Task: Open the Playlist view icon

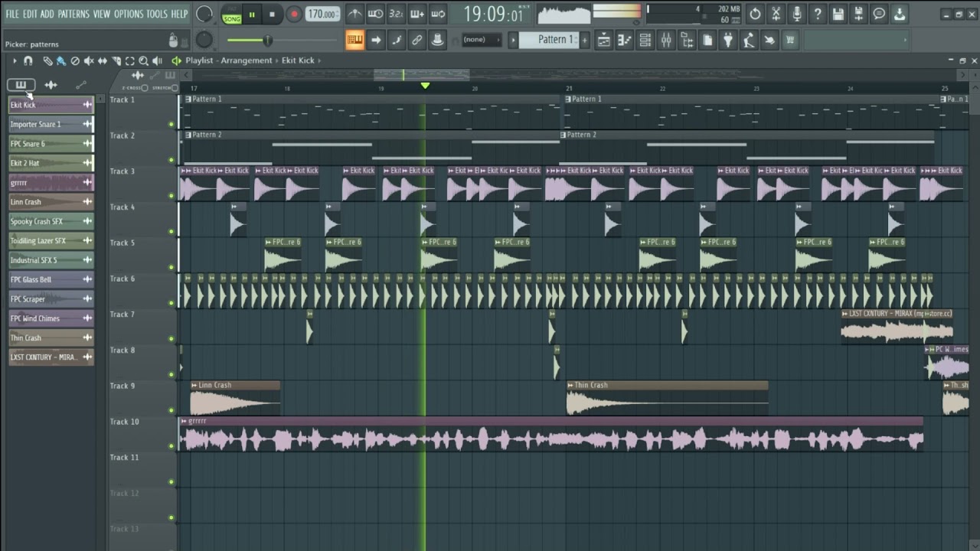Action: pos(604,40)
